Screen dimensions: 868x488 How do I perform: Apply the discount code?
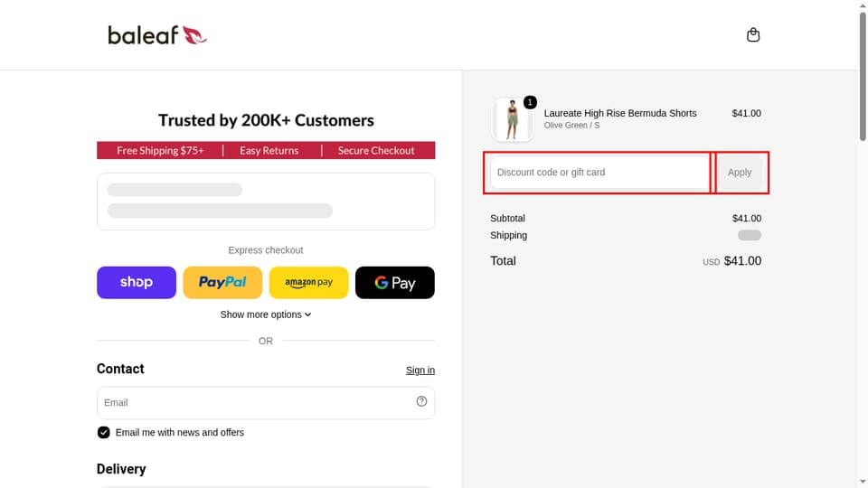[x=740, y=172]
